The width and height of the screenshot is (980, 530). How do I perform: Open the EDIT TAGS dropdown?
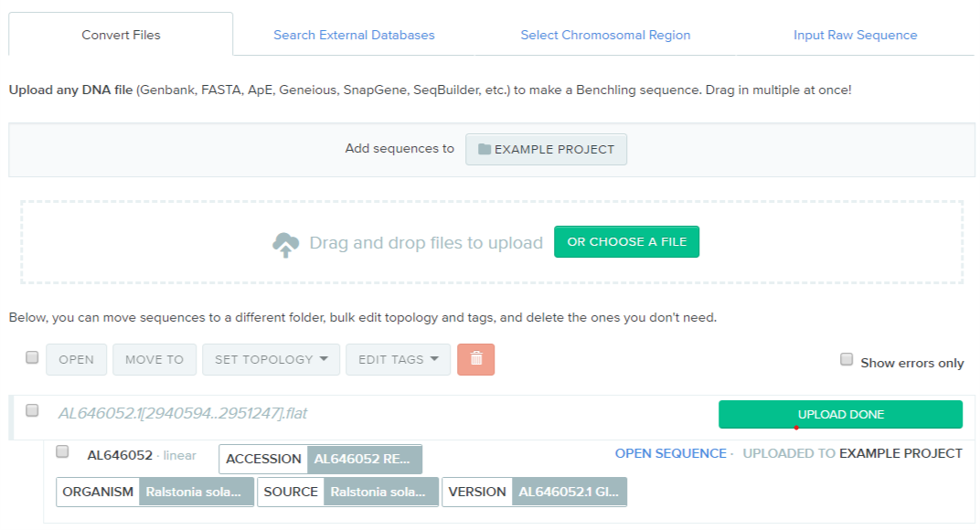pos(398,359)
